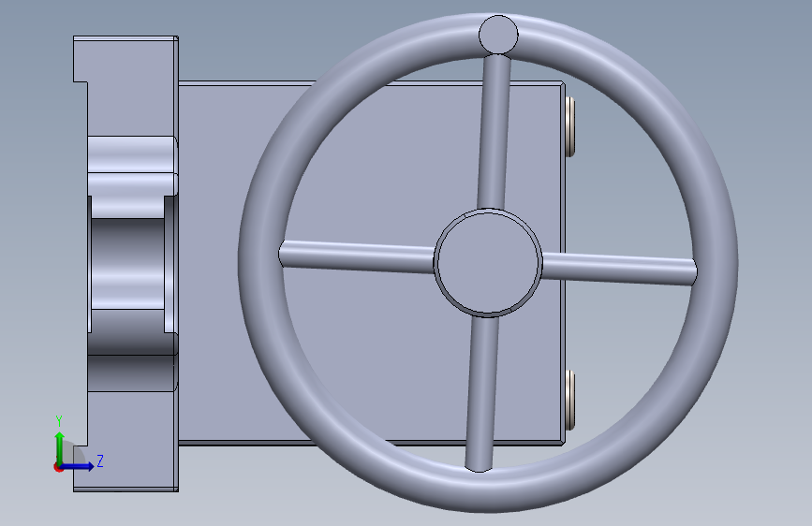Click the lower bolt head on the housing's right edge

click(x=570, y=399)
